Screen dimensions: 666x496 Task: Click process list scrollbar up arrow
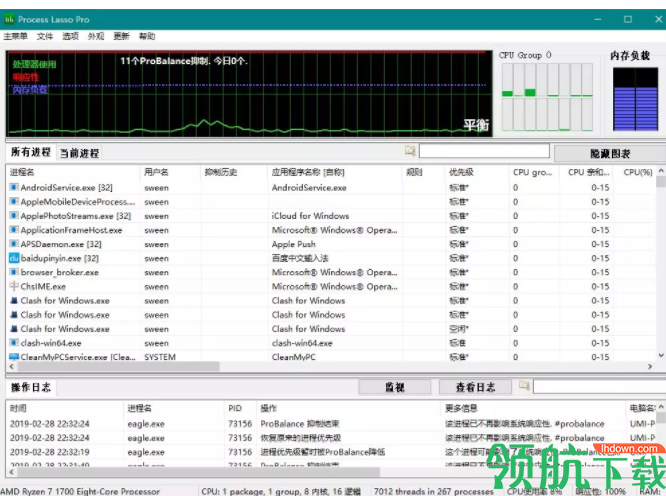pos(661,171)
